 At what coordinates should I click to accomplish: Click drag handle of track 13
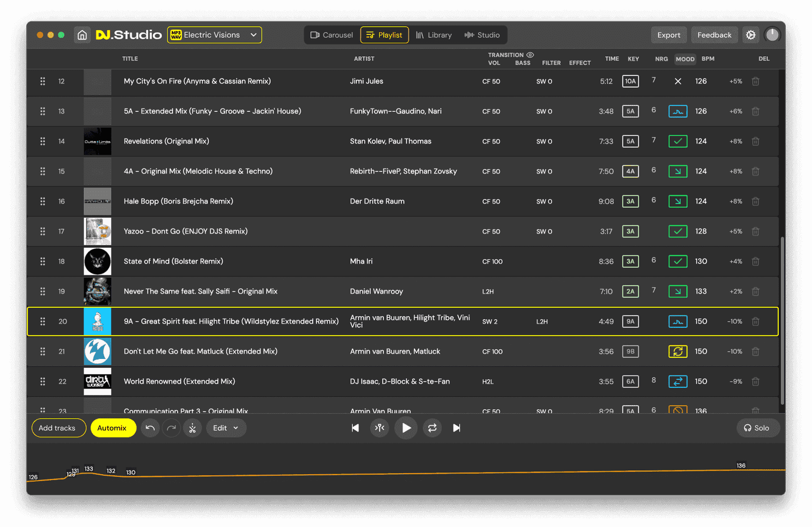point(43,111)
